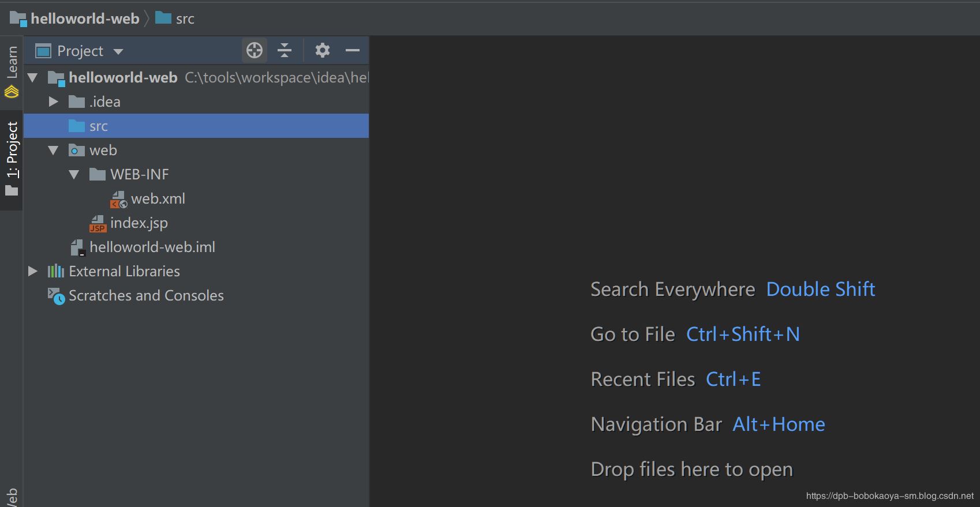
Task: Click the Ctrl+Shift+N shortcut hint
Action: (x=743, y=334)
